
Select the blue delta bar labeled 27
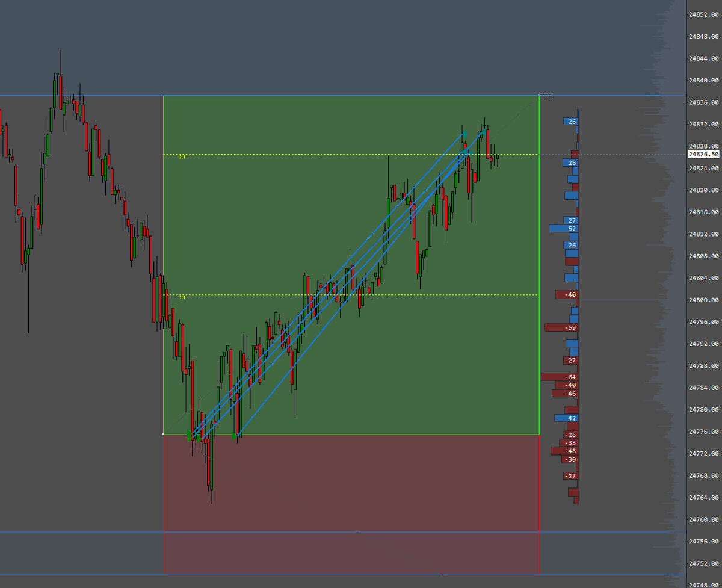(571, 221)
